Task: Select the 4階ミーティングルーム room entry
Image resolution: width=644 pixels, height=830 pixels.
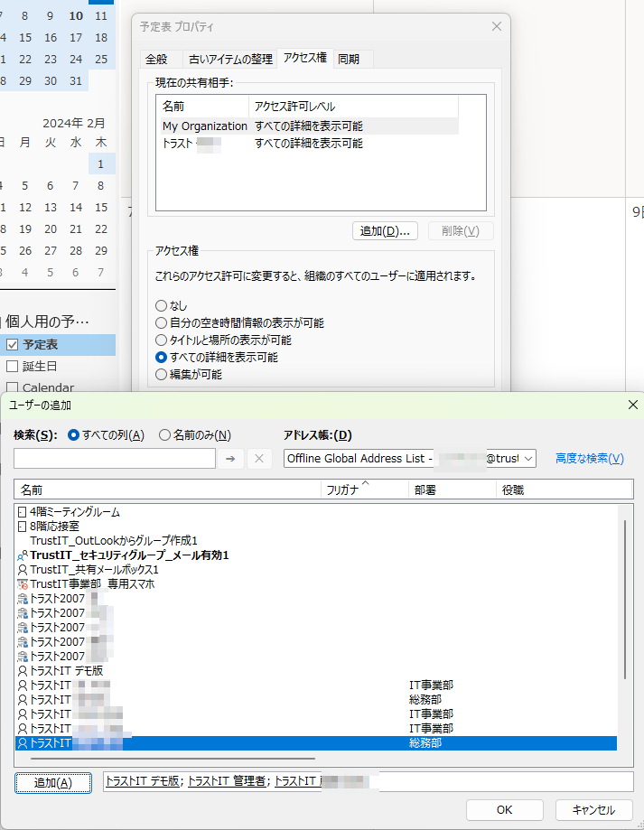Action: coord(74,512)
